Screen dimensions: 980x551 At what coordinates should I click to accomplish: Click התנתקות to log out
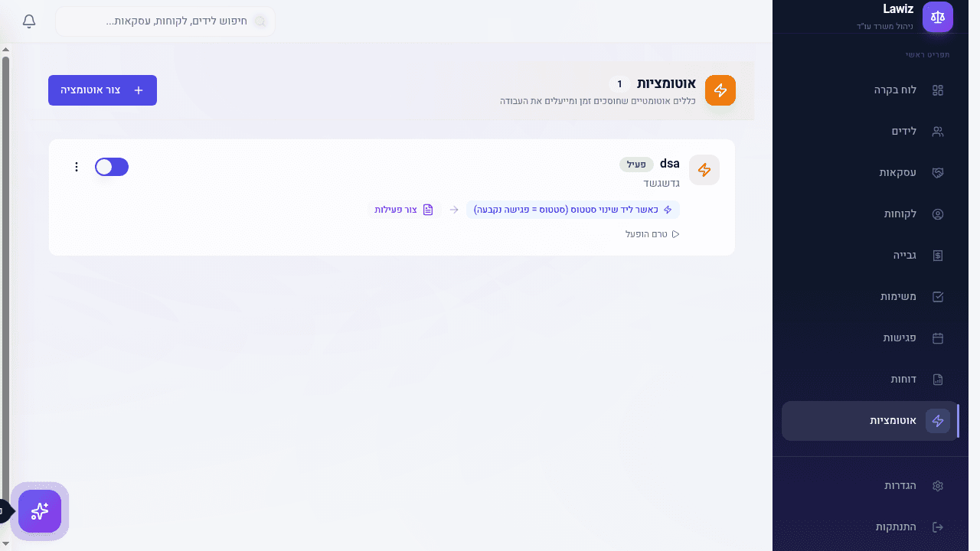[x=896, y=527]
